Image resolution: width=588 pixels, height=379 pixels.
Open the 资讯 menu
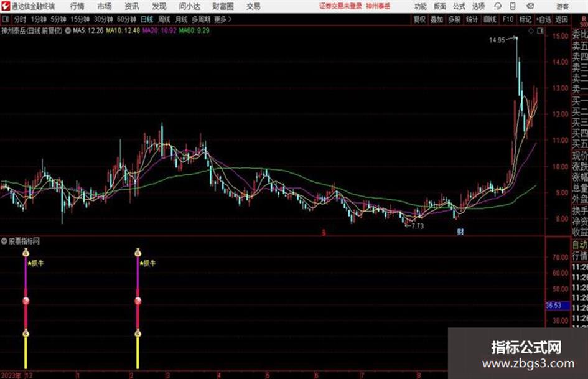coord(132,6)
